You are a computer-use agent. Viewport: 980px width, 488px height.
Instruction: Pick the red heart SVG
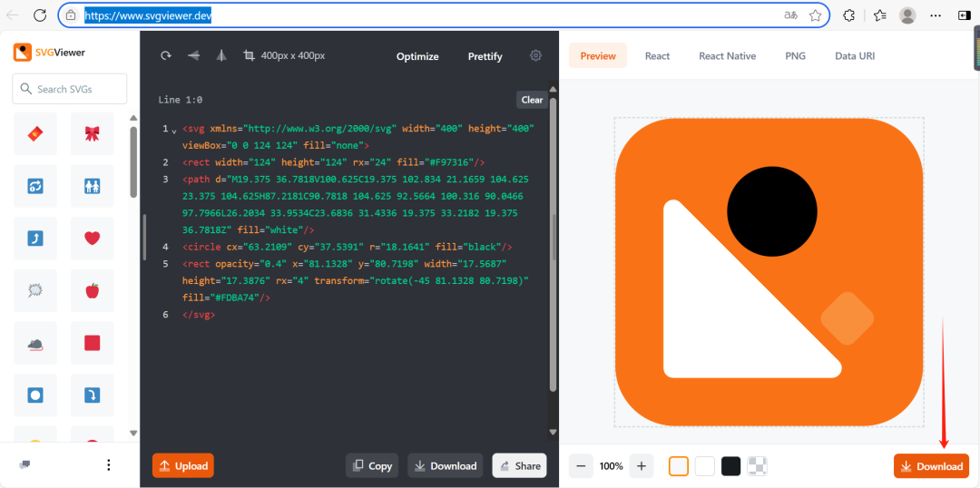tap(93, 238)
